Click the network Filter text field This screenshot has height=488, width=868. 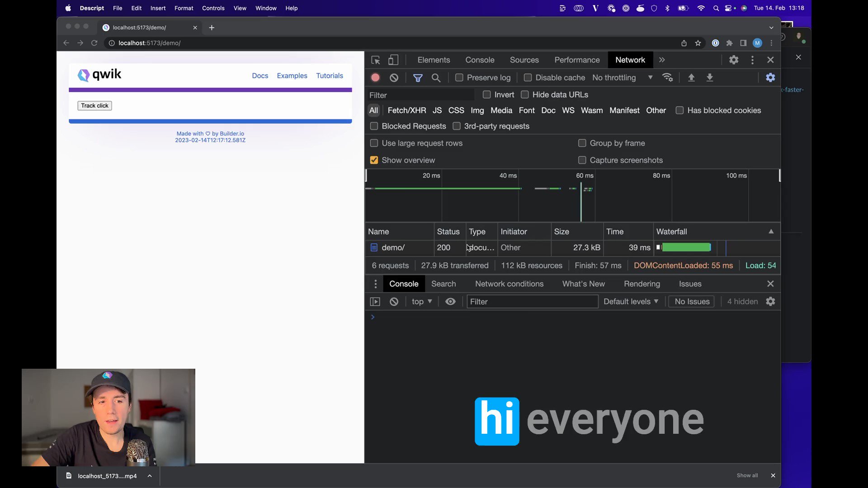coord(420,95)
